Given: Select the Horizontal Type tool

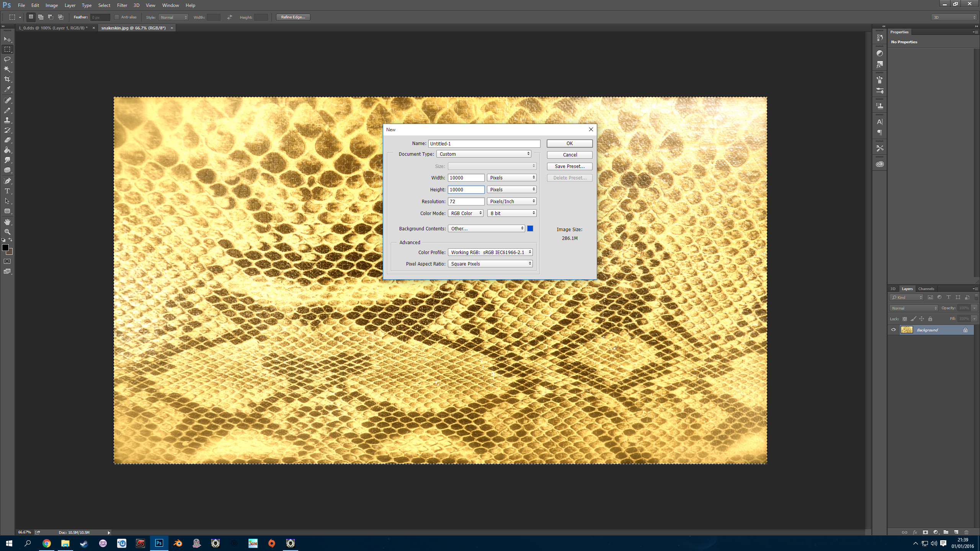Looking at the screenshot, I should (7, 191).
